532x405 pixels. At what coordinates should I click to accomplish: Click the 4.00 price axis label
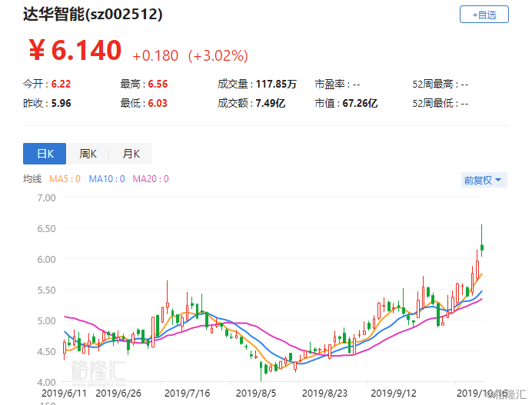[46, 382]
